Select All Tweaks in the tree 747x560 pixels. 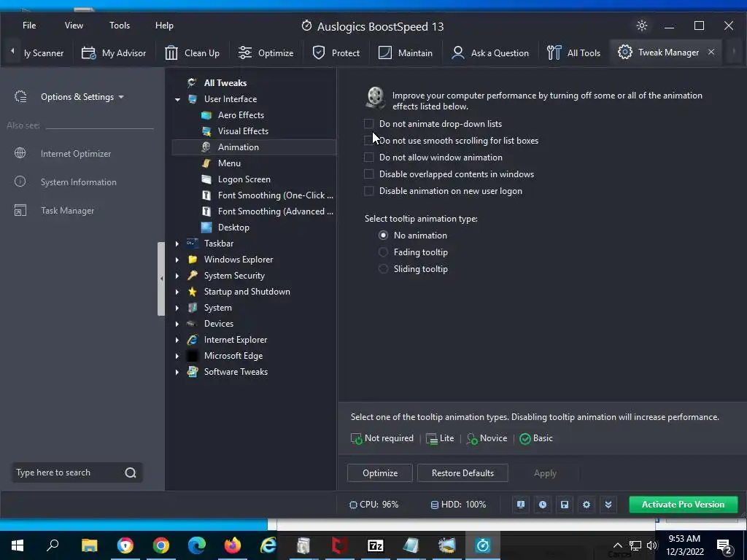(225, 83)
